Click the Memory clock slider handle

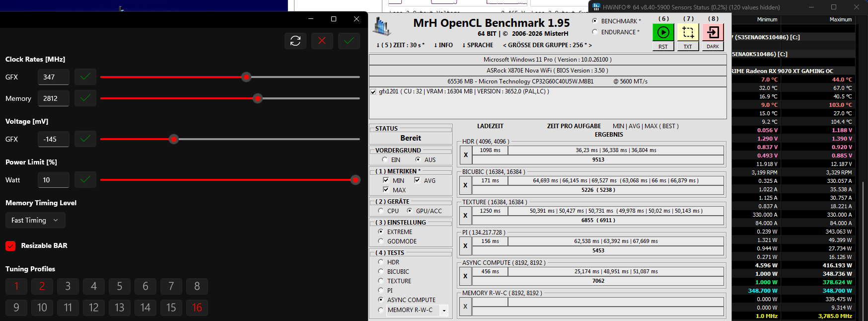coord(257,98)
